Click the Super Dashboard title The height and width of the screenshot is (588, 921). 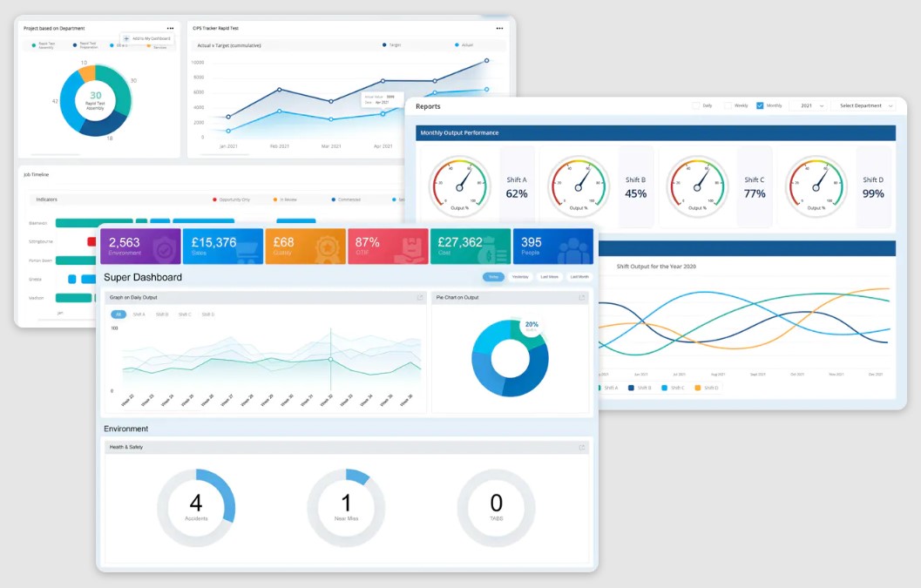pyautogui.click(x=143, y=277)
